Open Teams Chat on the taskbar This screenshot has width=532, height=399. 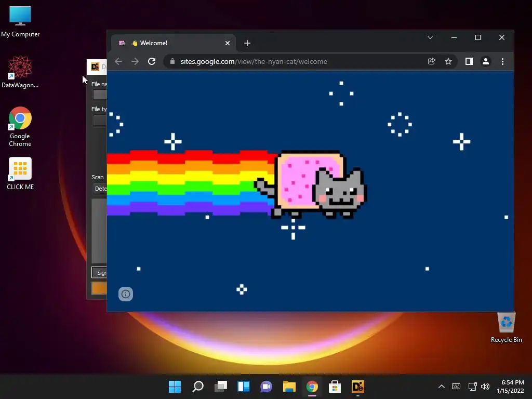pos(267,387)
